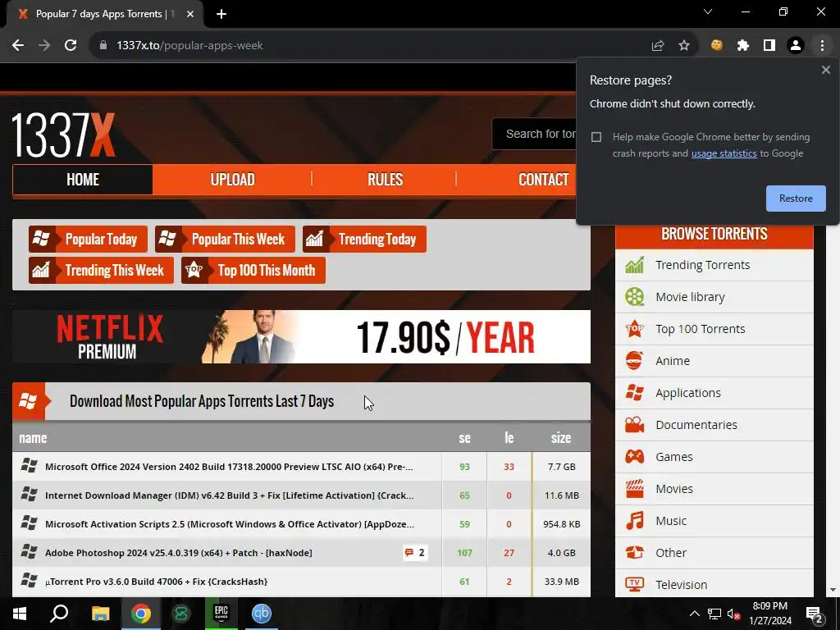This screenshot has height=630, width=840.
Task: Open the HOME navigation tab
Action: coord(83,180)
